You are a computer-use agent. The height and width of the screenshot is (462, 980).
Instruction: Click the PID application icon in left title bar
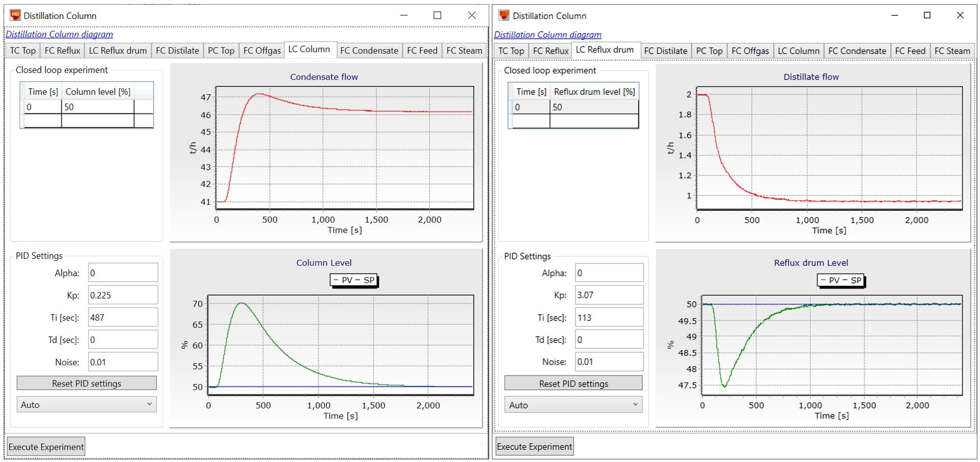click(x=16, y=15)
